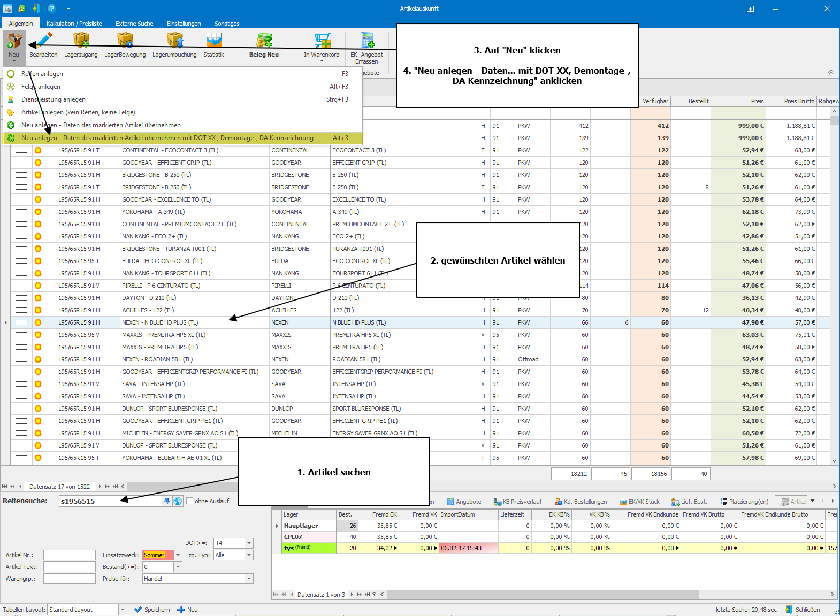Tick checkbox for CONTINENTAL ECOCONTACT 3 row
Screen dimensions: 840x616
coord(21,150)
